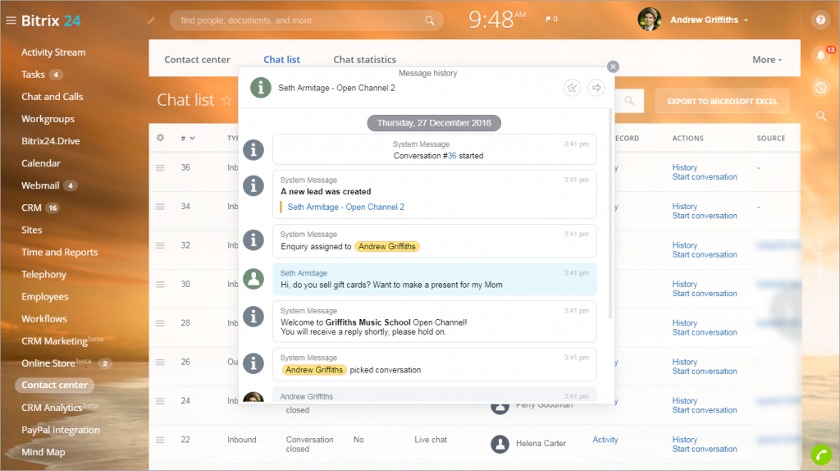Click the flag counter icon near clock
The height and width of the screenshot is (471, 840).
(551, 19)
